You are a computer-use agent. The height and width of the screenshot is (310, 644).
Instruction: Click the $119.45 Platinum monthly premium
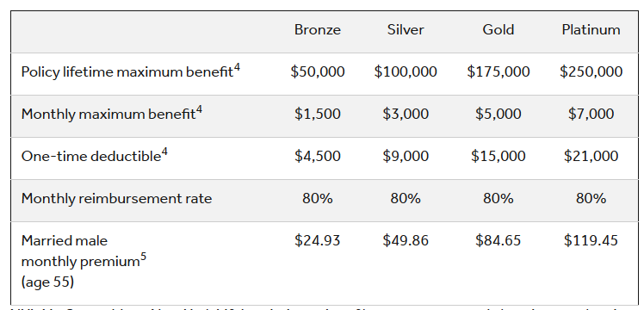[x=591, y=240]
